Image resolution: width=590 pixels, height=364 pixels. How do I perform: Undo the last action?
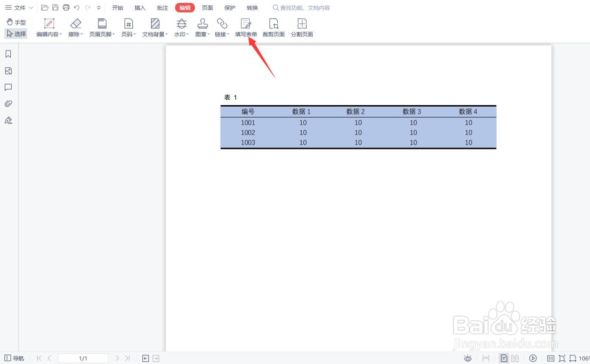pyautogui.click(x=77, y=8)
